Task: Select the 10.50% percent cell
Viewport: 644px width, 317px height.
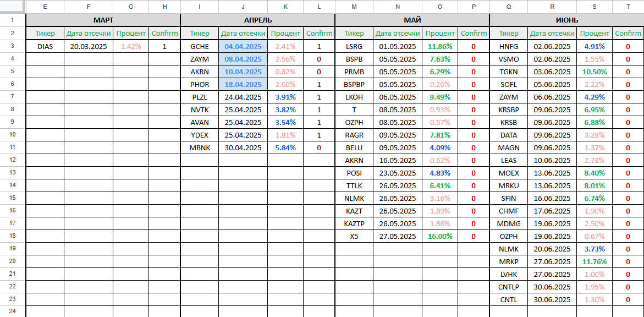Action: [x=595, y=72]
